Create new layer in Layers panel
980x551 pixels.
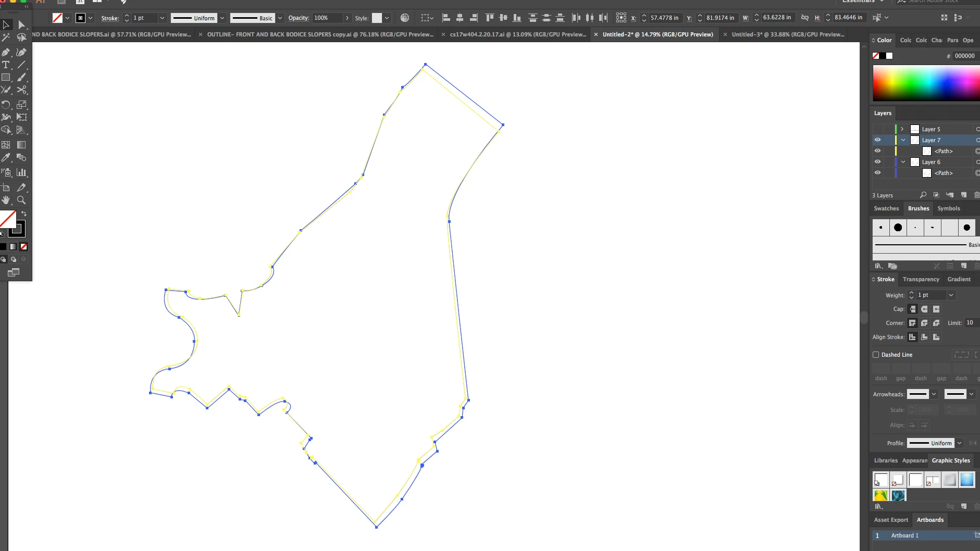pyautogui.click(x=964, y=195)
